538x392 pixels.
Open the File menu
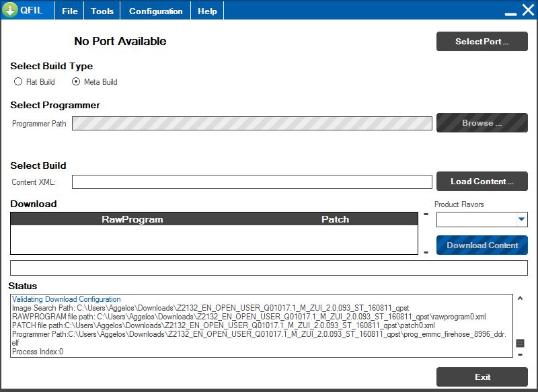click(x=70, y=11)
